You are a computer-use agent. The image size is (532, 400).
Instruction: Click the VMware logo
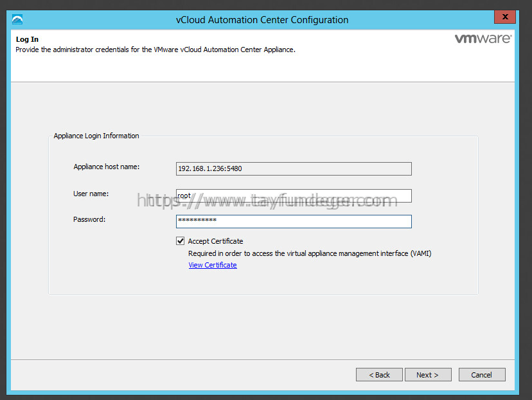[483, 39]
